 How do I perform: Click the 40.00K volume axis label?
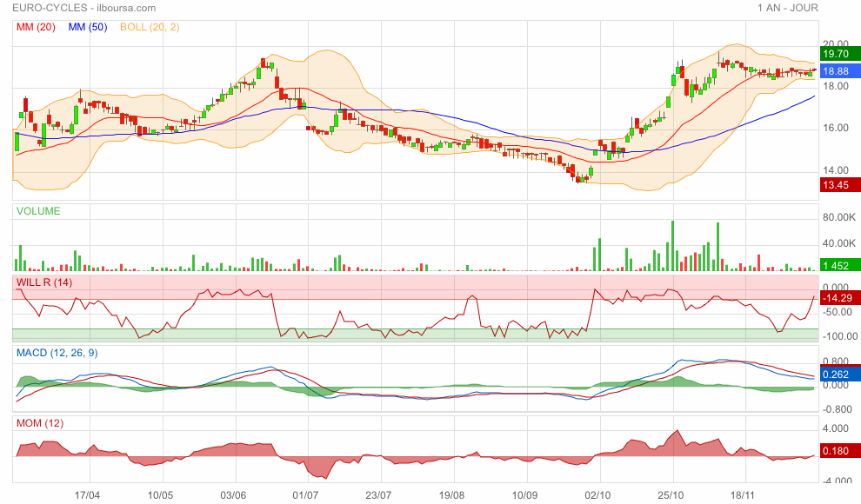[x=838, y=243]
